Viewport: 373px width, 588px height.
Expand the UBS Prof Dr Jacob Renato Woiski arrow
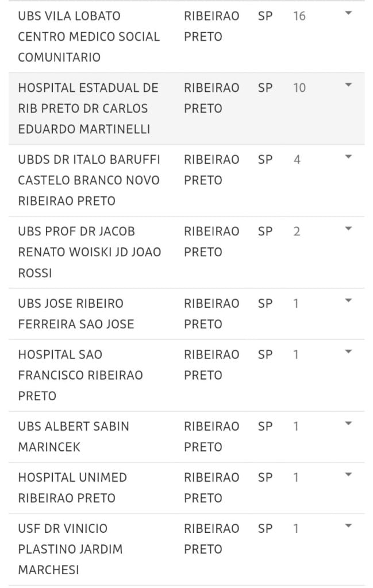(348, 229)
